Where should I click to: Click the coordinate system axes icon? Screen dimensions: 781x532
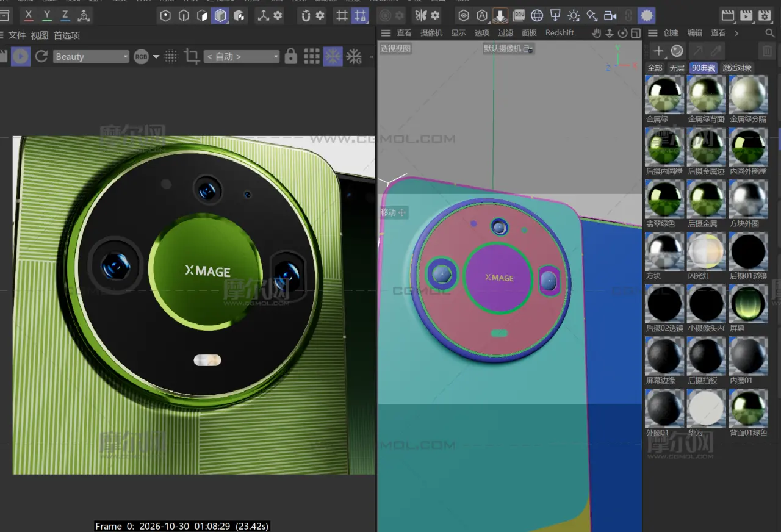[84, 15]
